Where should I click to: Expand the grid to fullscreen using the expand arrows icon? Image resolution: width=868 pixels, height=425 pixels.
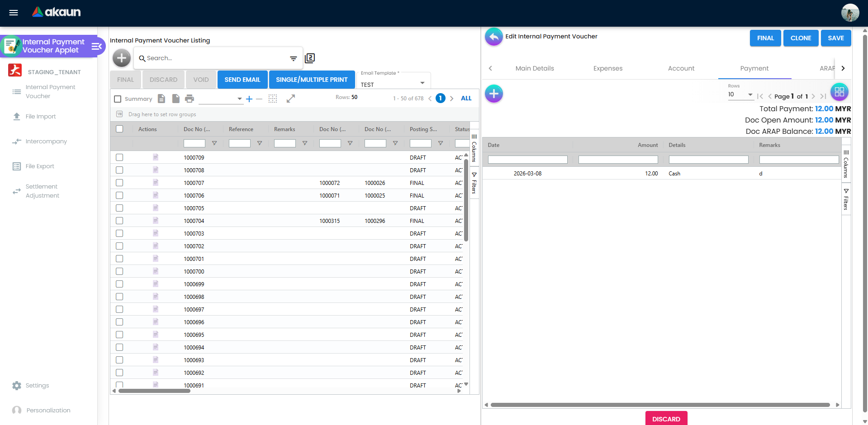tap(291, 98)
